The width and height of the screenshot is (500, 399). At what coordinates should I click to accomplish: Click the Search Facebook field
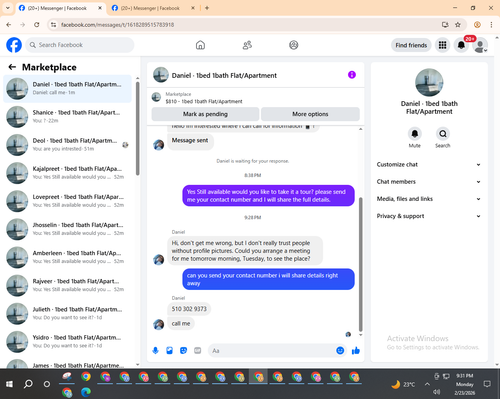point(80,45)
